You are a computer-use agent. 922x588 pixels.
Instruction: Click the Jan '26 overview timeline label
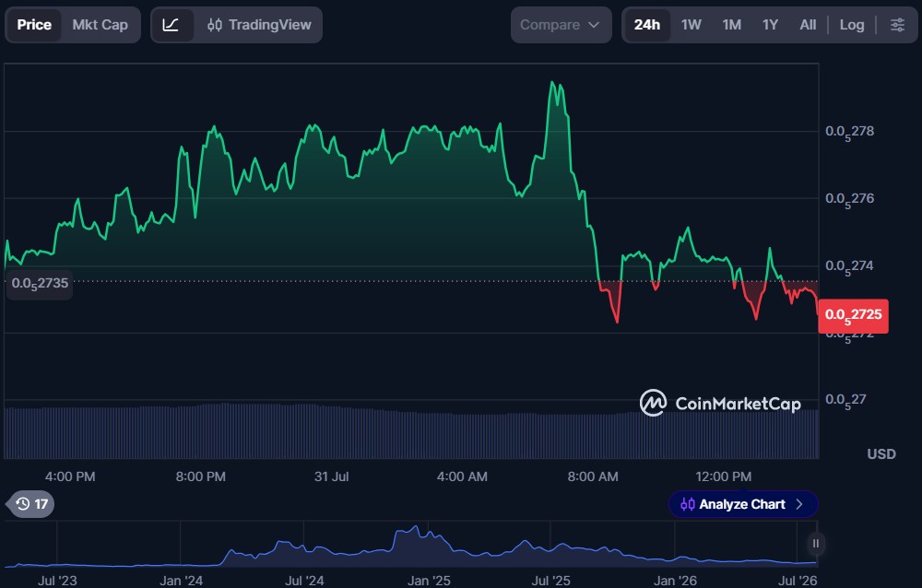point(675,581)
